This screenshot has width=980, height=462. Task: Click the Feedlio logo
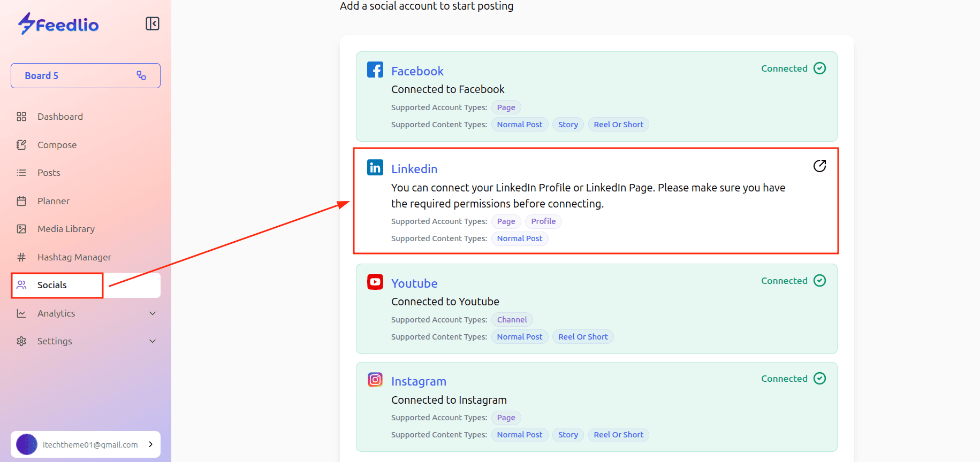58,24
